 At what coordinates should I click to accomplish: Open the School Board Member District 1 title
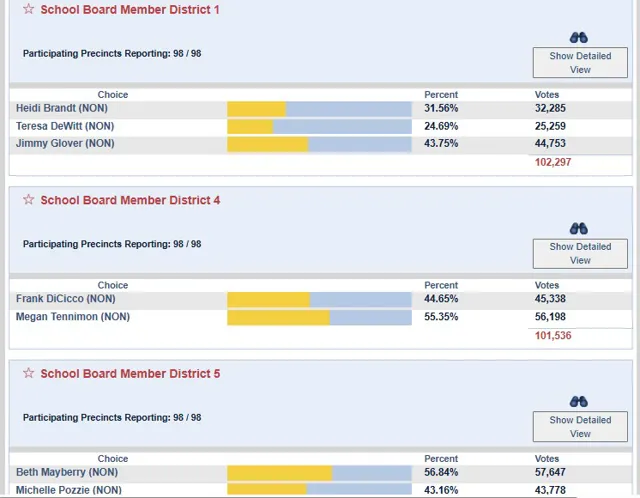(x=130, y=9)
